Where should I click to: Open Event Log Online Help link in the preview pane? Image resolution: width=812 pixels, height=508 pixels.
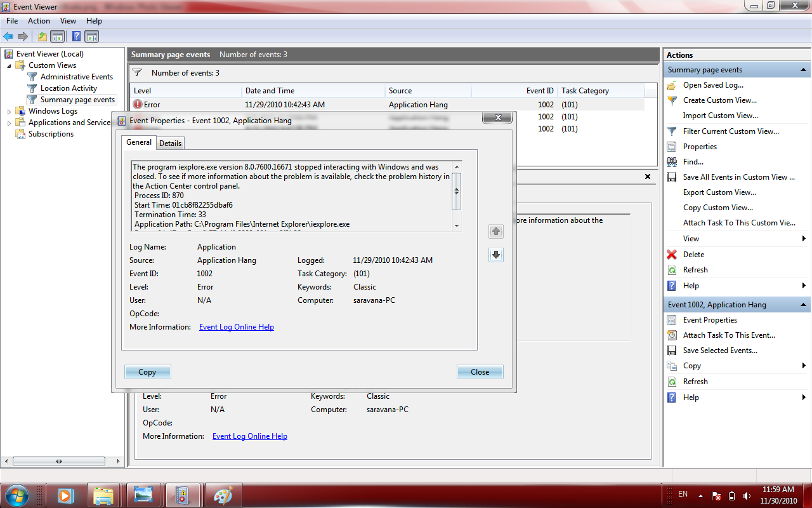[x=250, y=436]
